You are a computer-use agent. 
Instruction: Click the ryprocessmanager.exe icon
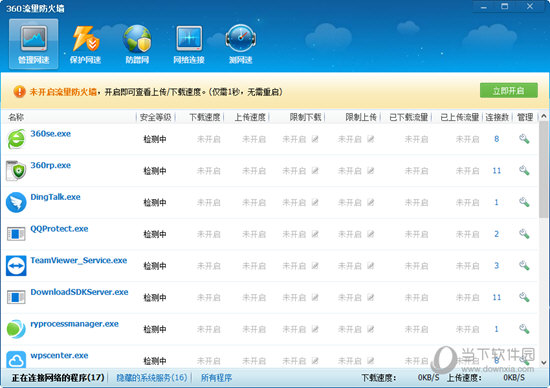pyautogui.click(x=16, y=329)
